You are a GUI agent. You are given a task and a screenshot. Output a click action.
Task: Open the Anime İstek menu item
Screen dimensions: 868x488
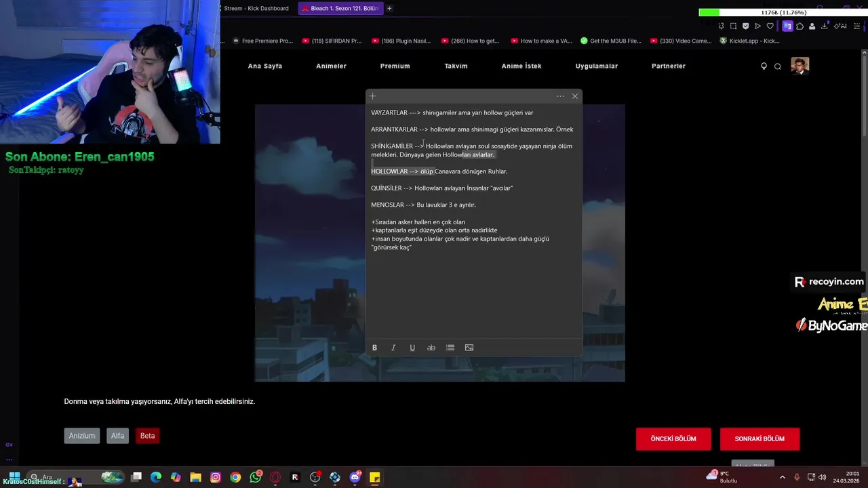click(x=521, y=66)
